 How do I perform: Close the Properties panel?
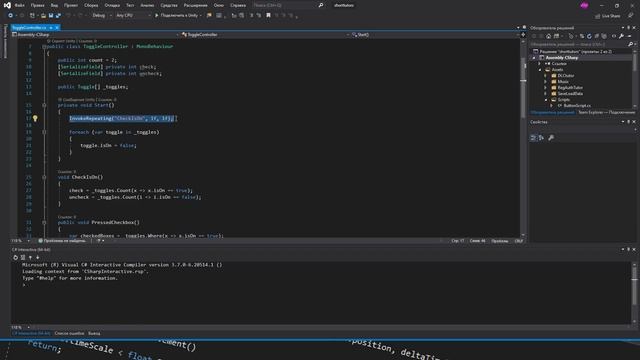634,122
